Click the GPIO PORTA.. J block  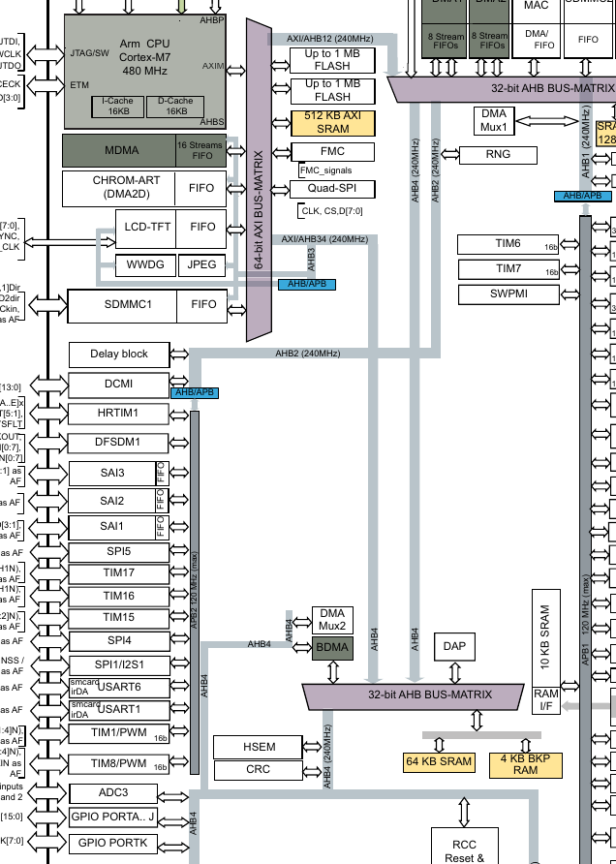(113, 818)
